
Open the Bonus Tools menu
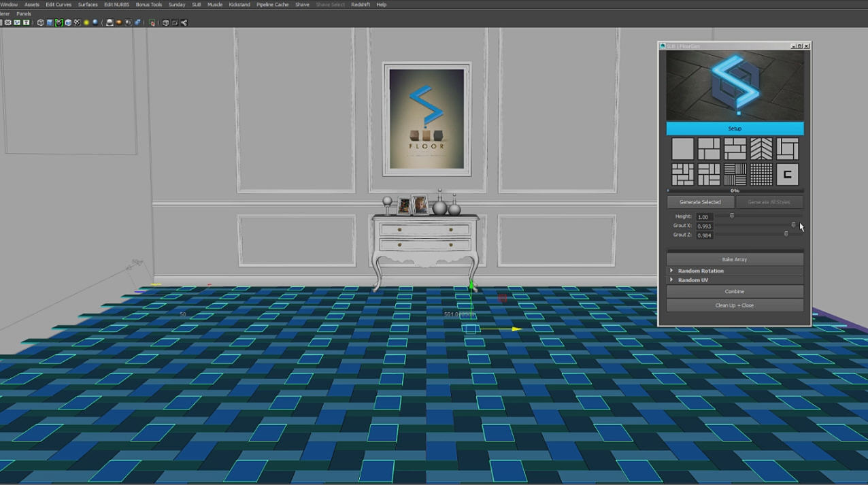[x=148, y=4]
